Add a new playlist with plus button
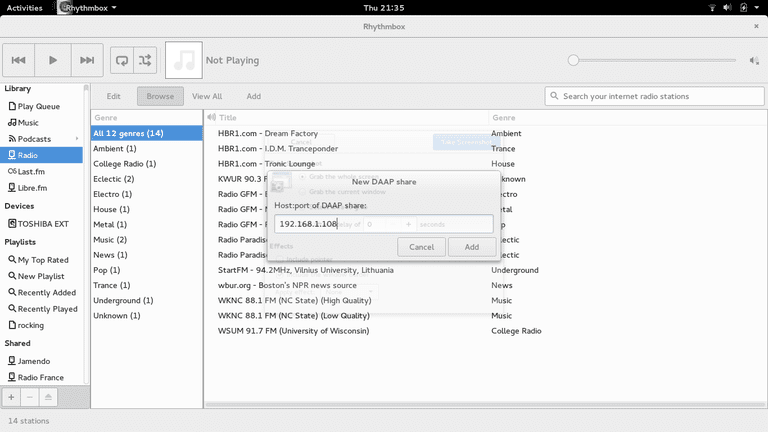Viewport: 768px width, 432px height. pyautogui.click(x=11, y=397)
